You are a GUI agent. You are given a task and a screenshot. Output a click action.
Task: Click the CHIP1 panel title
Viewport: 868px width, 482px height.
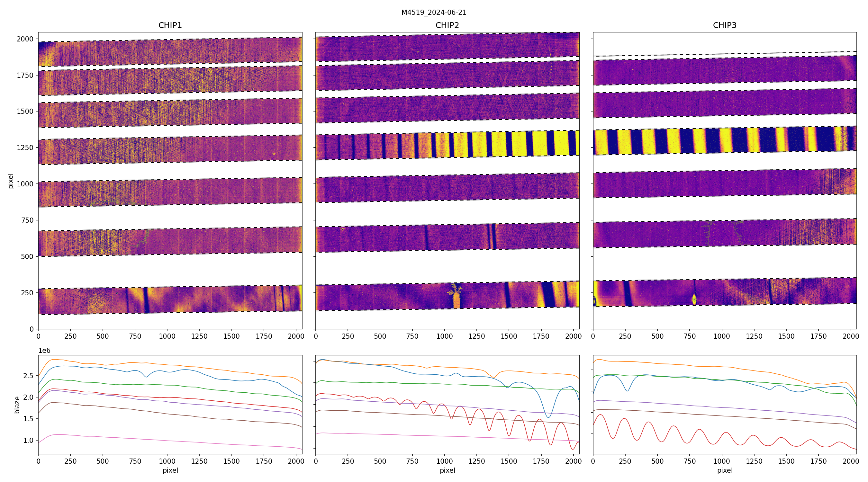pyautogui.click(x=170, y=25)
